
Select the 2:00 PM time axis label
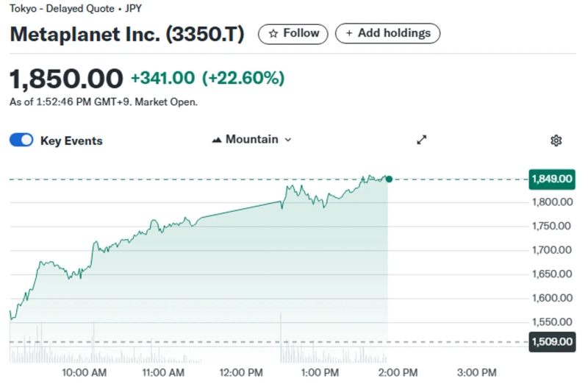399,373
